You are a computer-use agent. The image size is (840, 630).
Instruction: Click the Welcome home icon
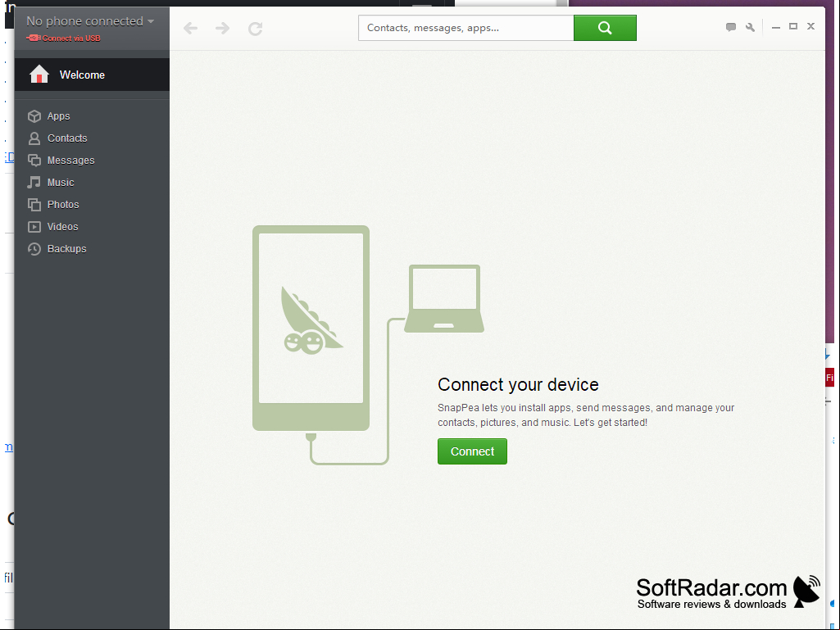39,75
